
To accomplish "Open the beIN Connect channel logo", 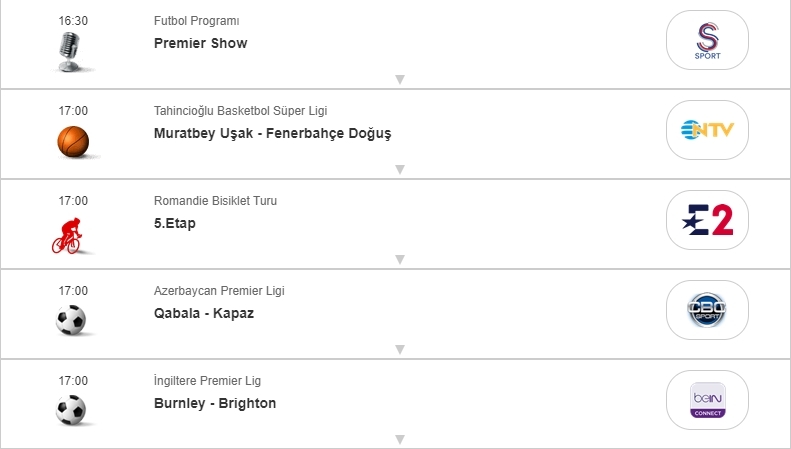I will point(707,400).
